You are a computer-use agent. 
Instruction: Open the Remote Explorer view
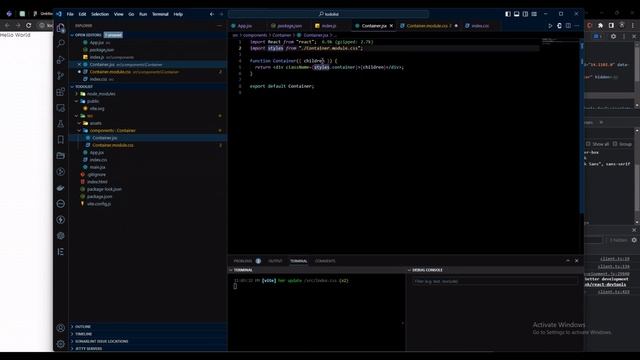61,108
